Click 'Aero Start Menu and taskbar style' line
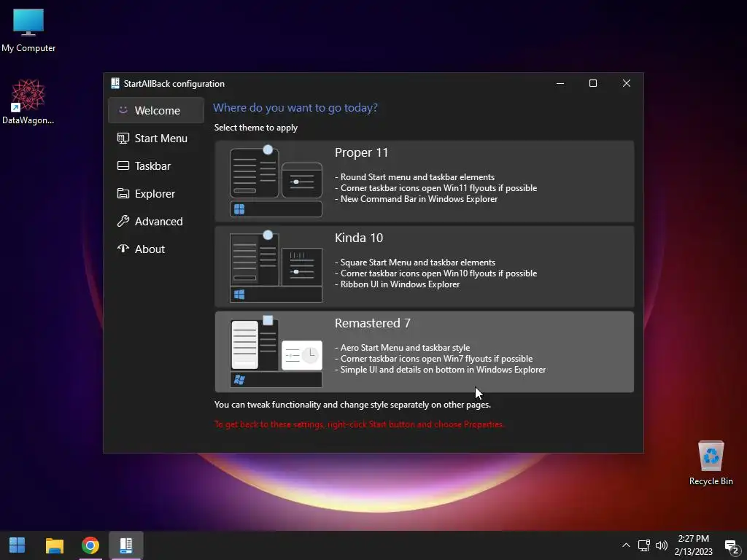Image resolution: width=747 pixels, height=560 pixels. pyautogui.click(x=403, y=348)
